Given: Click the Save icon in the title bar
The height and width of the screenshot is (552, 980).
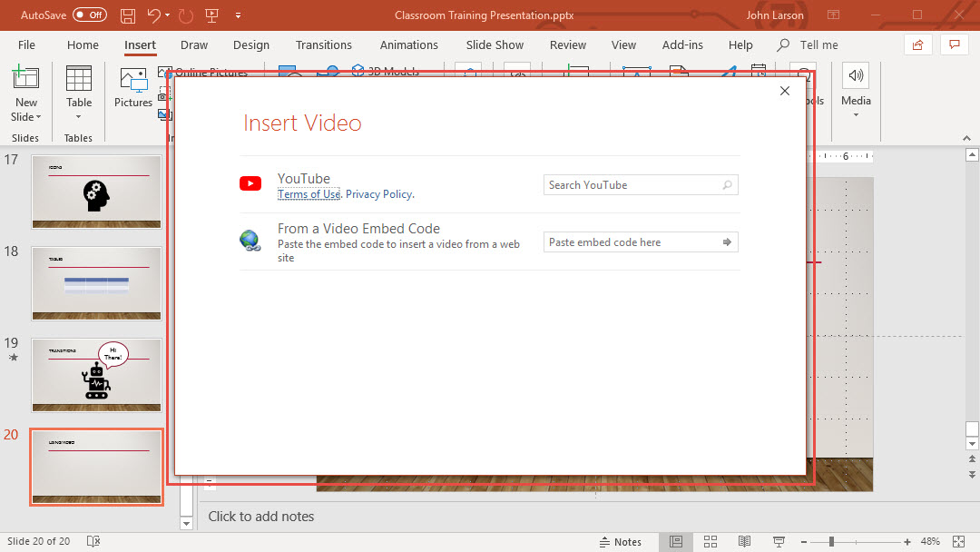Looking at the screenshot, I should coord(128,15).
